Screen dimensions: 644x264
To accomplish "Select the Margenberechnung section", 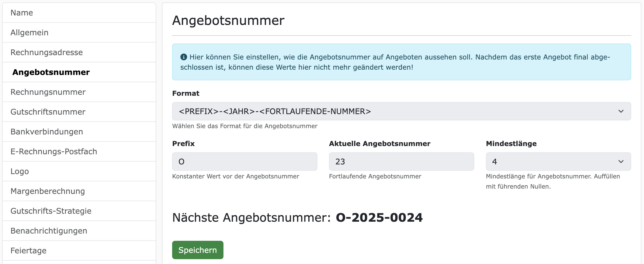I will point(47,191).
